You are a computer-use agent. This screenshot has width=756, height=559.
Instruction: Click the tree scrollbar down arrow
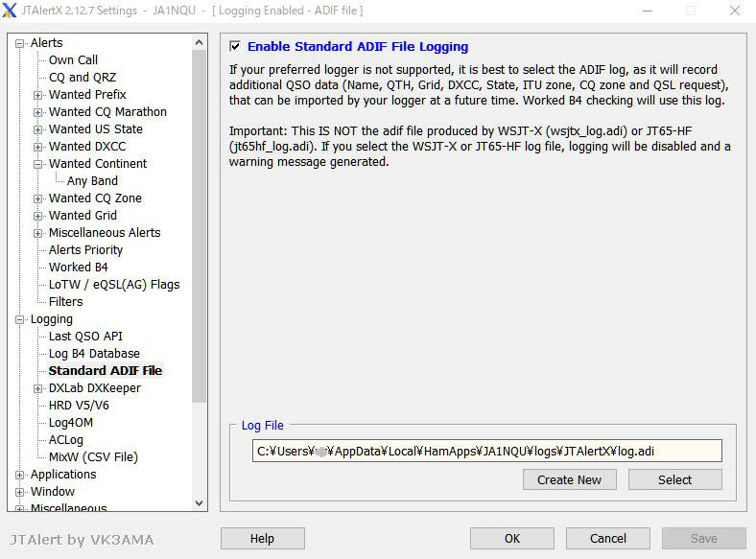(x=200, y=502)
